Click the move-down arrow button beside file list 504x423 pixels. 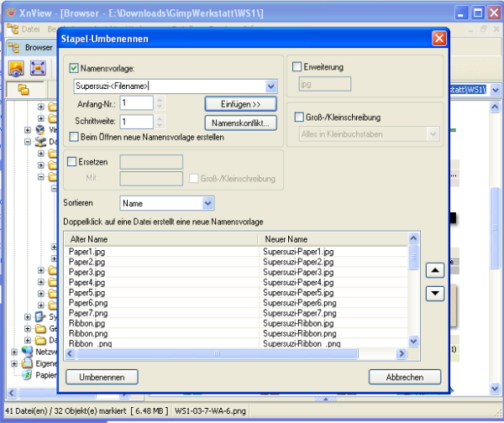coord(435,293)
